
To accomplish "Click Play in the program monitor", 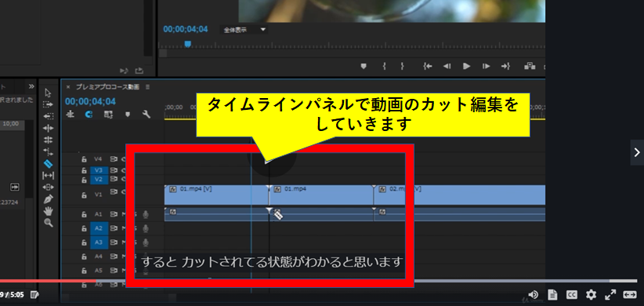I will tap(466, 66).
